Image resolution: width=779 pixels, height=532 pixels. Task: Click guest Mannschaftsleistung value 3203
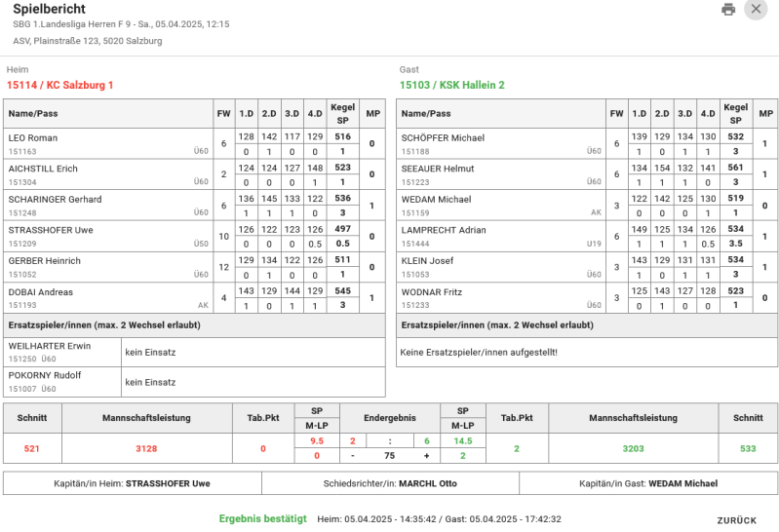tap(633, 448)
